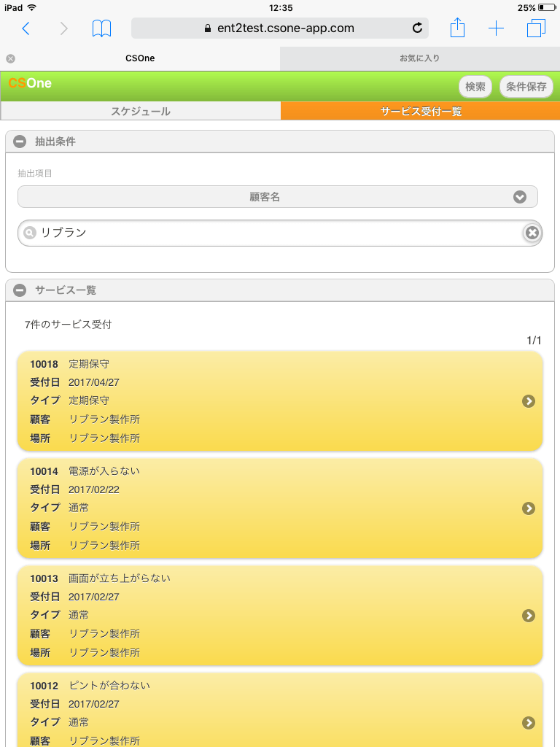Click date 2017/04/27 in card 10018
Screen dimensions: 560x747
click(94, 382)
